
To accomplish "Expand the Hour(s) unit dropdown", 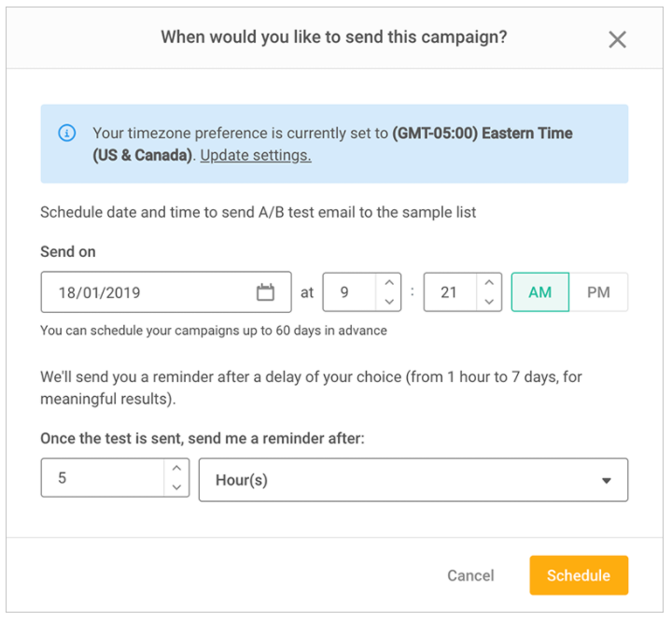I will tap(413, 480).
